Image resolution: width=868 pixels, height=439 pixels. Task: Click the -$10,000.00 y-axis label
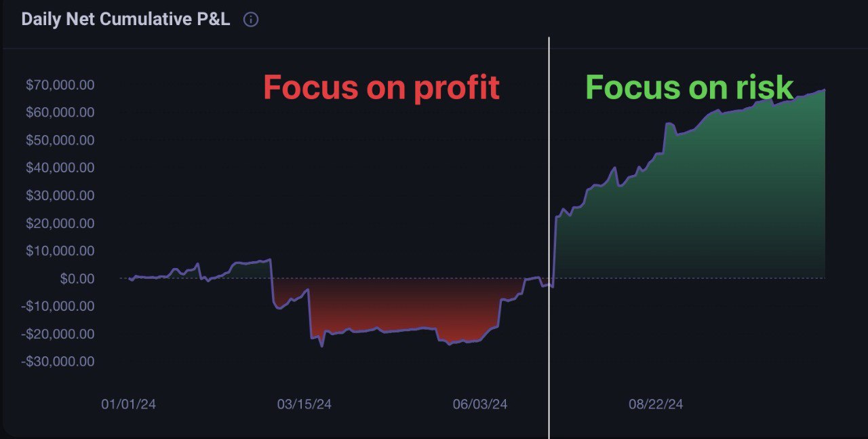tap(58, 306)
